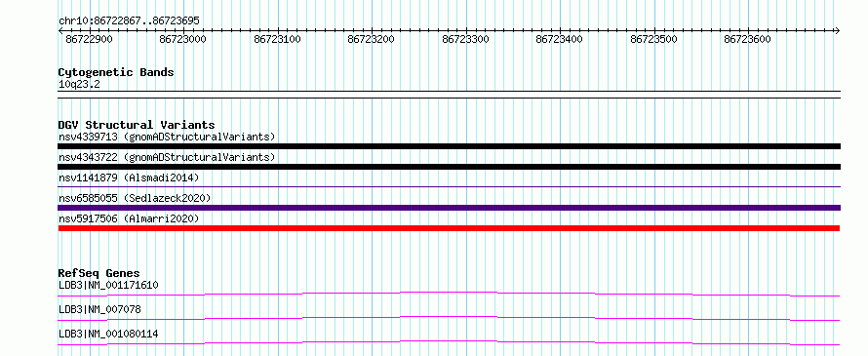868x356 pixels.
Task: Click ruler tick label 86723000
Action: pos(182,39)
